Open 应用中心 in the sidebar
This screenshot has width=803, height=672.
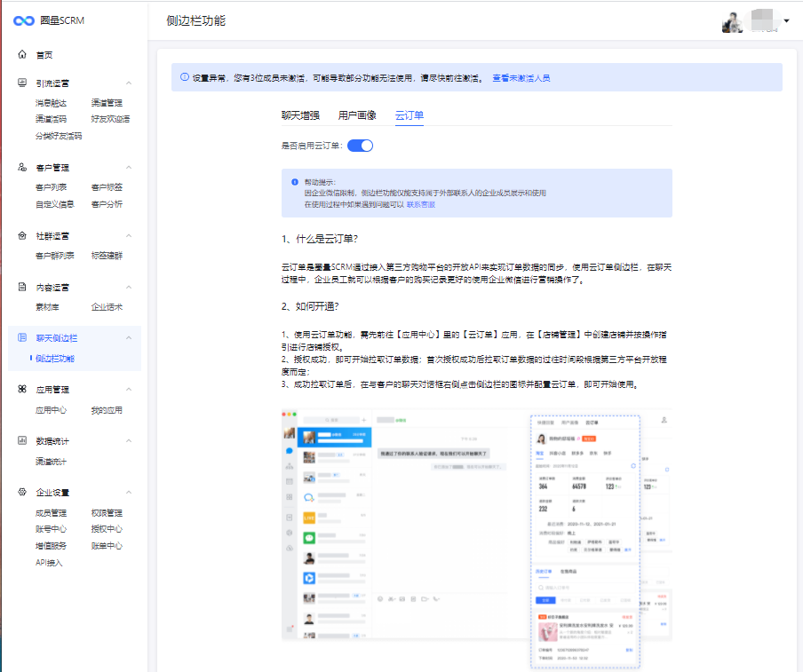tap(51, 410)
